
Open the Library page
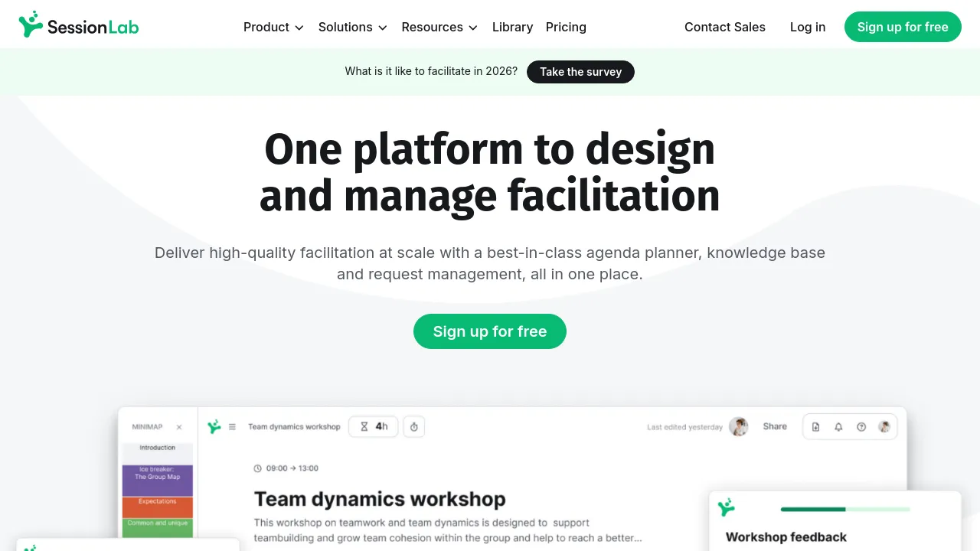tap(512, 27)
